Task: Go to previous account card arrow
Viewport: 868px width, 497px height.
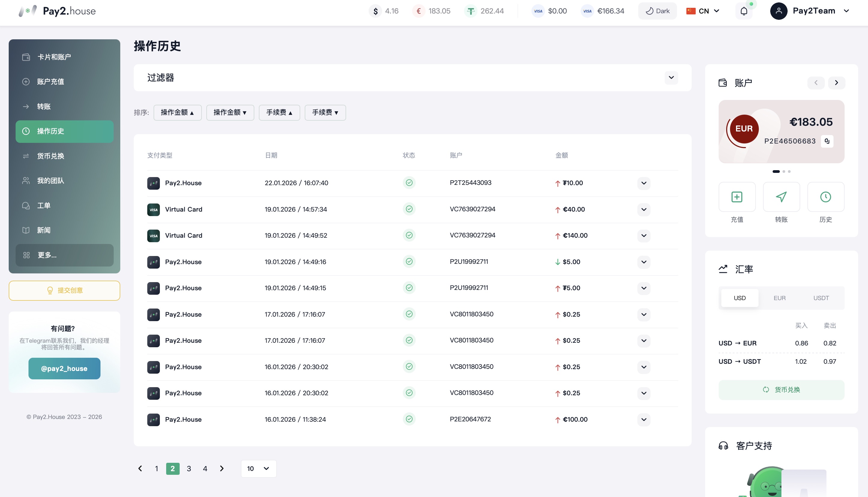Action: 816,83
